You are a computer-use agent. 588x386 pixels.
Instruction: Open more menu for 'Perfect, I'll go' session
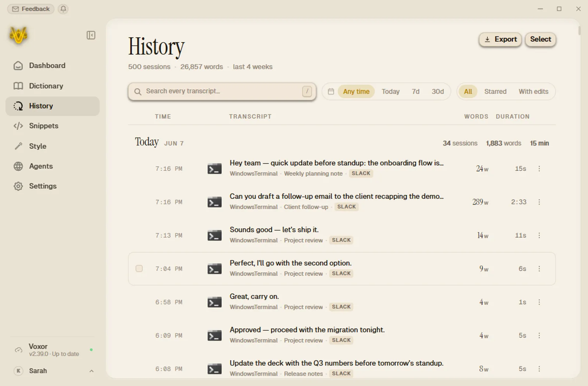tap(539, 269)
